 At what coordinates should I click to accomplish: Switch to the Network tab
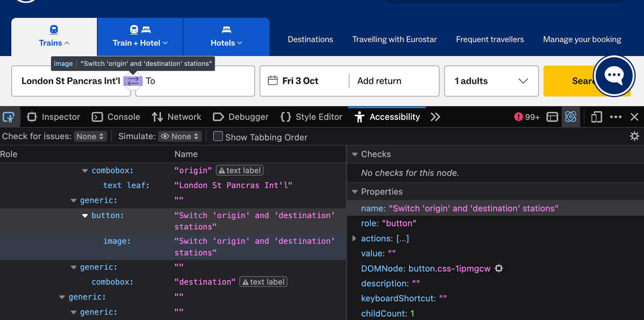tap(177, 117)
